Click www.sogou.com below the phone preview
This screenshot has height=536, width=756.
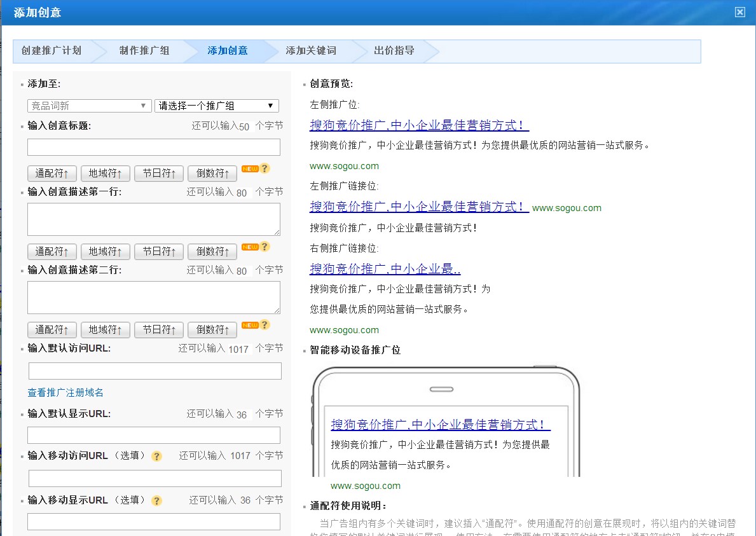click(x=366, y=486)
